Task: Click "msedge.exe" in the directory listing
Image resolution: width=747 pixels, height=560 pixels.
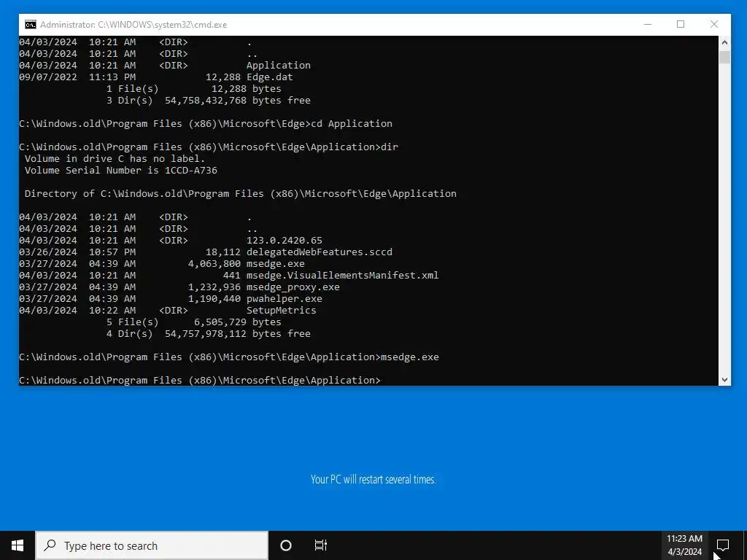Action: tap(275, 264)
